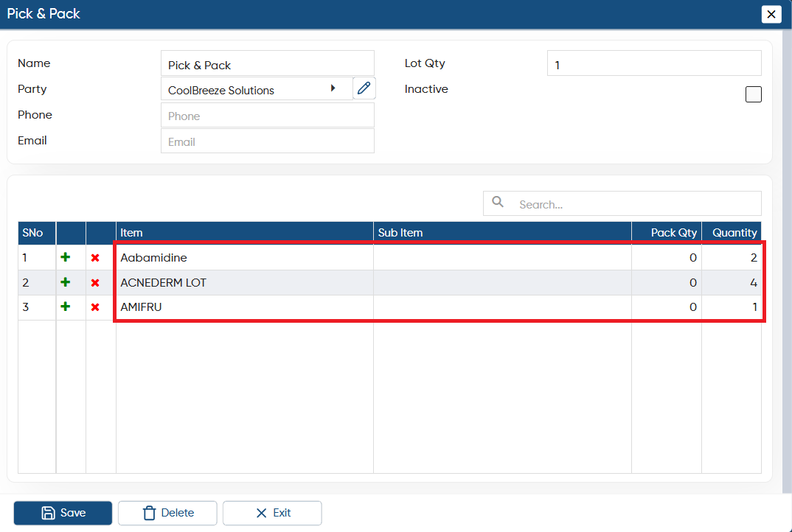The width and height of the screenshot is (792, 532).
Task: Click into the Email field
Action: point(268,141)
